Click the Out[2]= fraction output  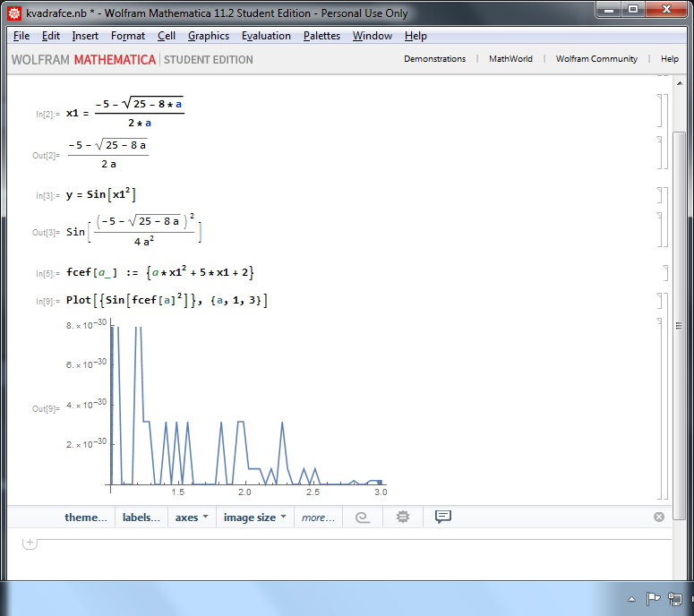108,154
